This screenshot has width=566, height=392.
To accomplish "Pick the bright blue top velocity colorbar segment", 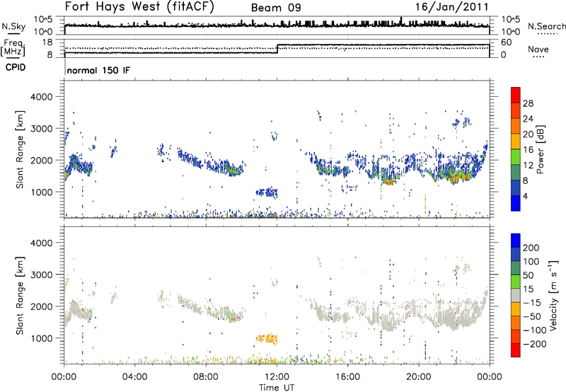I will click(x=516, y=241).
